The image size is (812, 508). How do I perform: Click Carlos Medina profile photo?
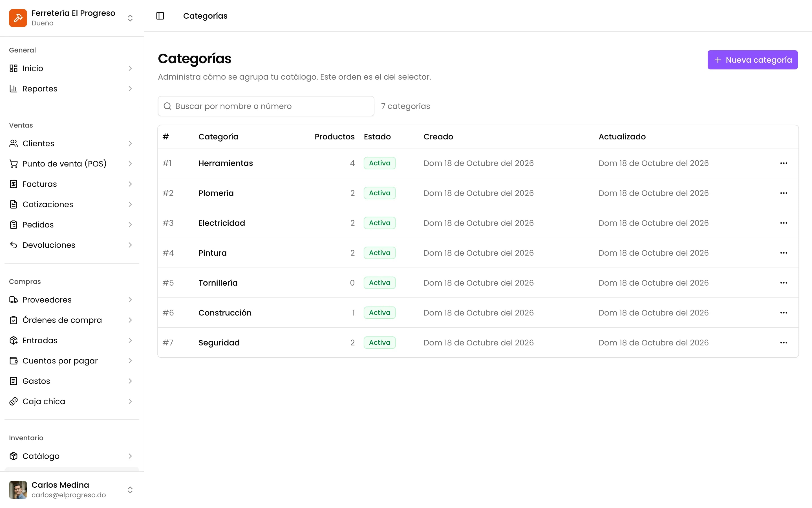point(18,490)
